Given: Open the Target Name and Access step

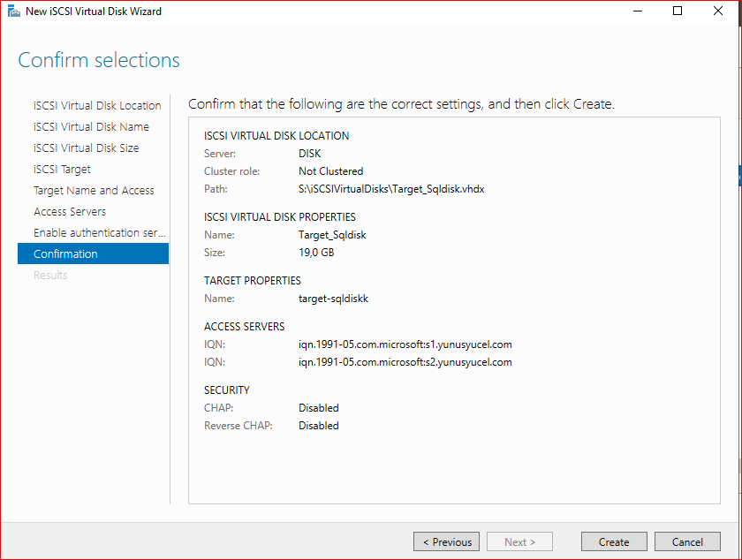Looking at the screenshot, I should pyautogui.click(x=94, y=190).
